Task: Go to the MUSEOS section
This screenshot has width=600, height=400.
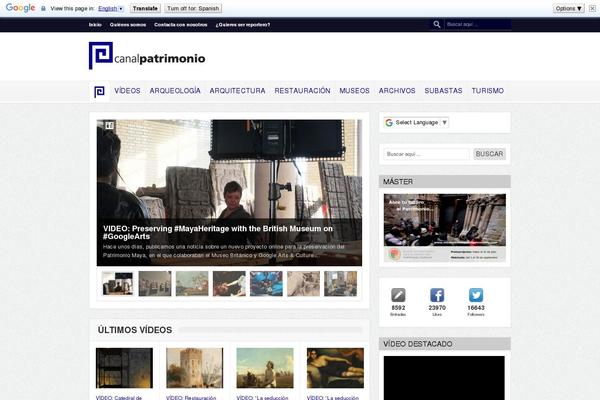Action: click(x=354, y=91)
